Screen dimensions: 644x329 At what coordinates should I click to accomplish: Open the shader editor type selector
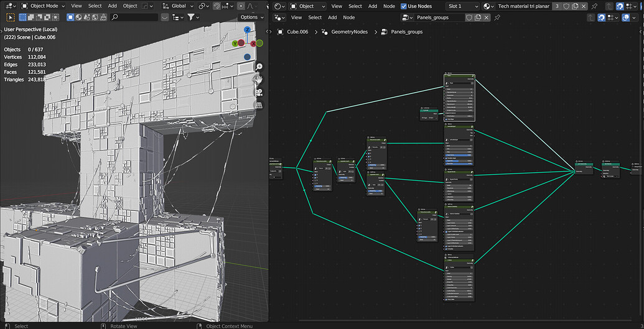tap(279, 6)
